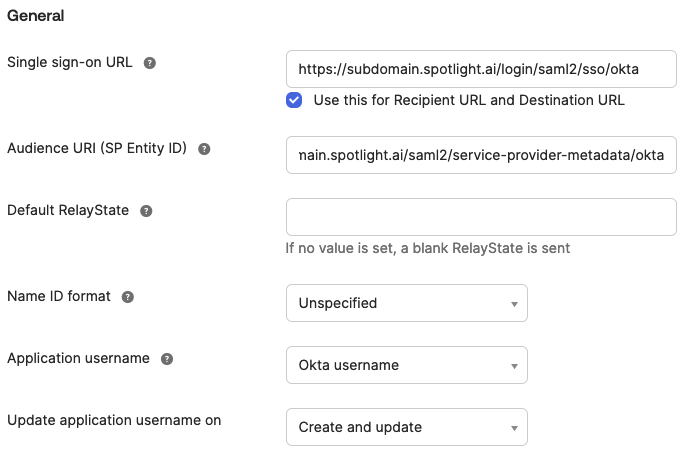The width and height of the screenshot is (685, 457).
Task: Click the "Name ID format" label text
Action: [x=59, y=297]
